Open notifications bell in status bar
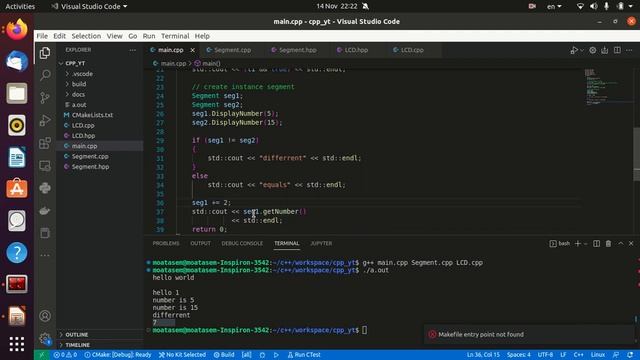This screenshot has width=640, height=360. click(630, 355)
